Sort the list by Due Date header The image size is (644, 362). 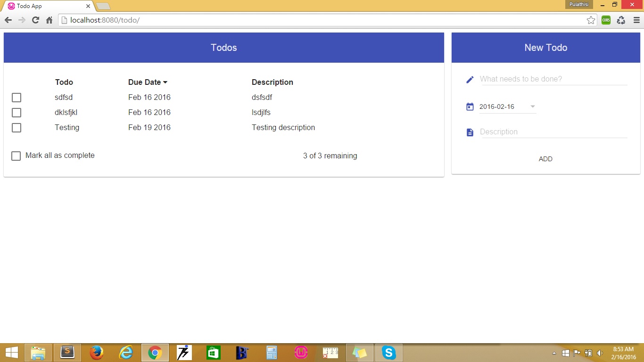click(148, 82)
